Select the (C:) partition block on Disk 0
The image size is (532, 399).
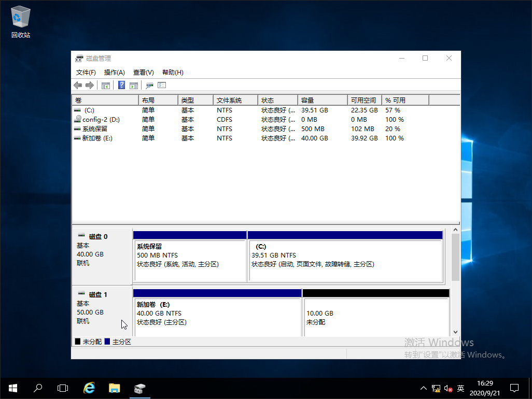(x=345, y=260)
